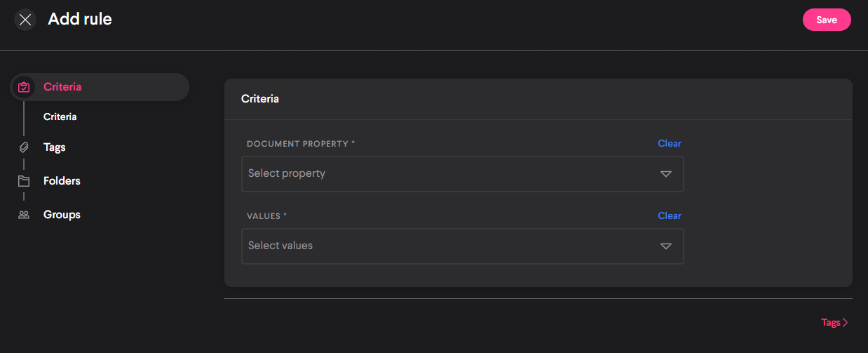Clear the Document Property selection

point(669,143)
